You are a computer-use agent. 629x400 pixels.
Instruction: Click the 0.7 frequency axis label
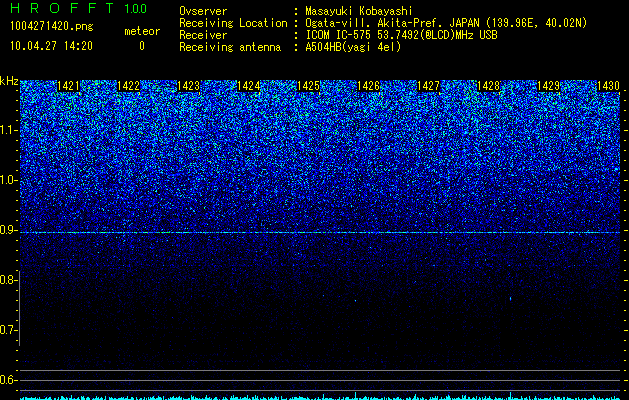(8, 330)
